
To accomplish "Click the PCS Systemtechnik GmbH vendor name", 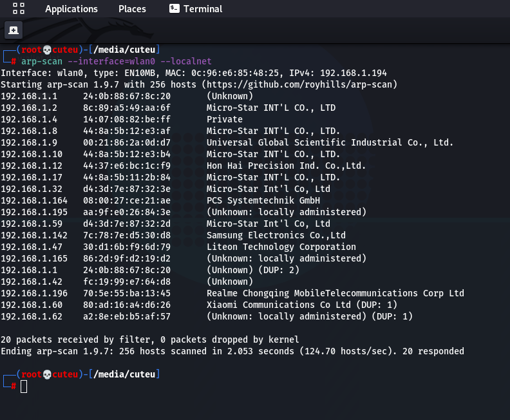I will (x=263, y=200).
